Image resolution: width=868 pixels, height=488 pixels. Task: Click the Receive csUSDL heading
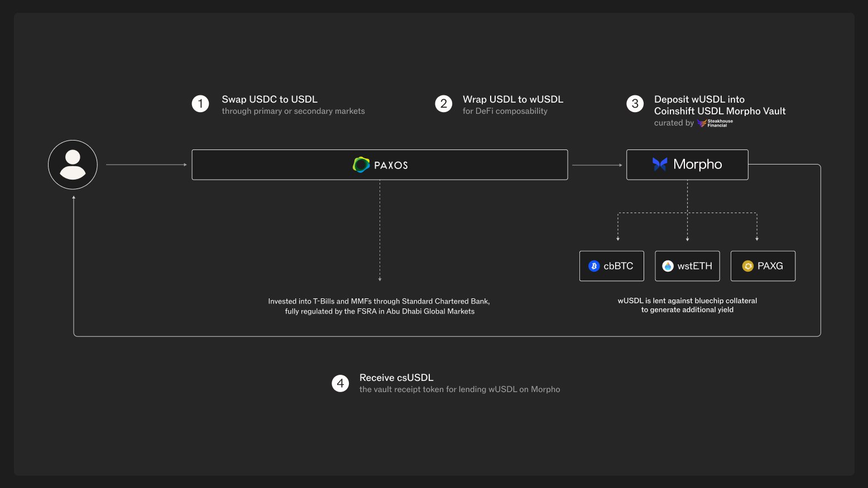point(396,378)
